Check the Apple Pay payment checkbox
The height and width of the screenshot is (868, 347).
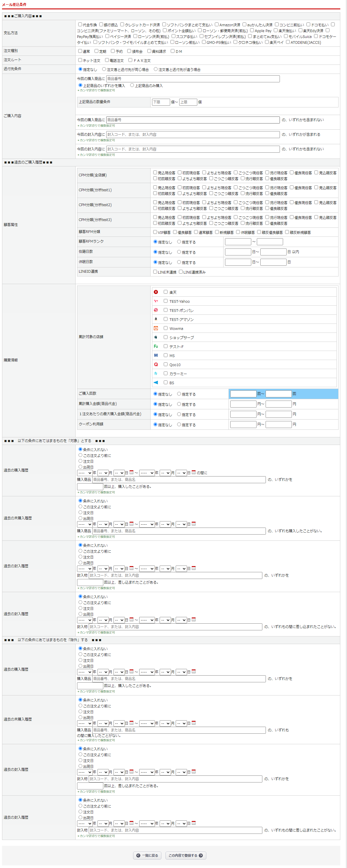[252, 30]
